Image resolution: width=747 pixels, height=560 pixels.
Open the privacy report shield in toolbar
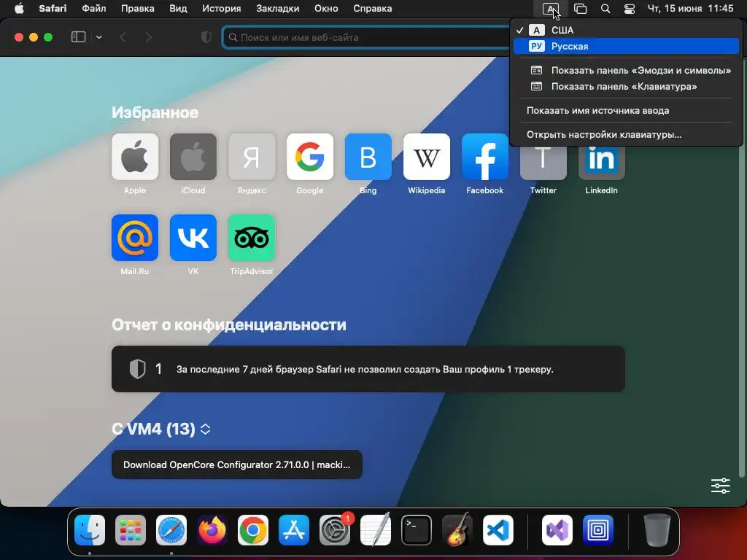click(x=206, y=37)
